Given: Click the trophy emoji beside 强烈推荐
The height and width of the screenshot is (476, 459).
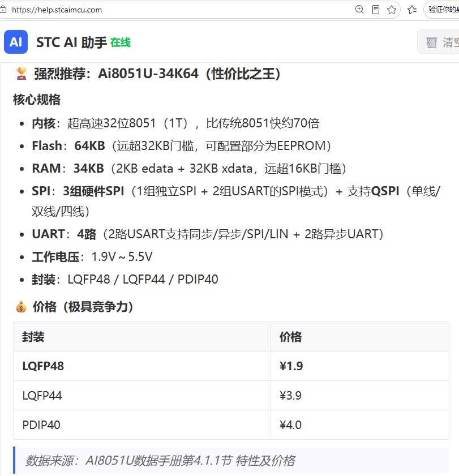Looking at the screenshot, I should (x=22, y=74).
